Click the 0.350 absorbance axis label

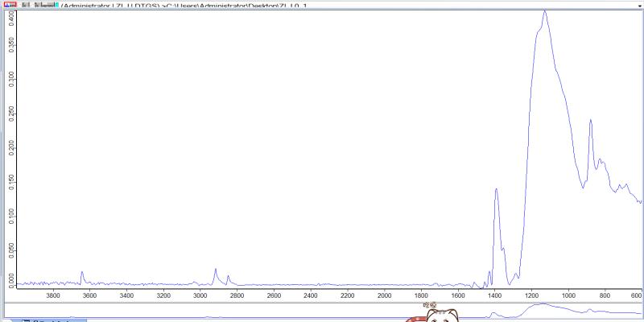click(11, 47)
